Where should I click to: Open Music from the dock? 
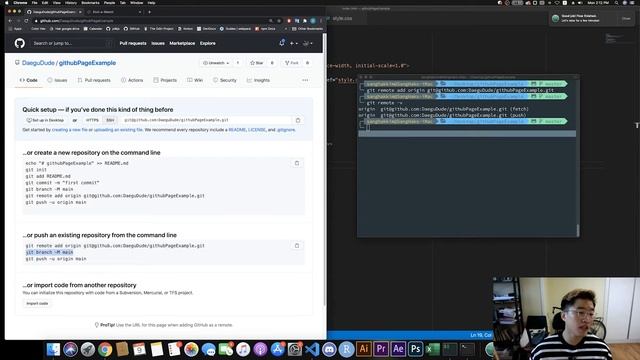[243, 349]
